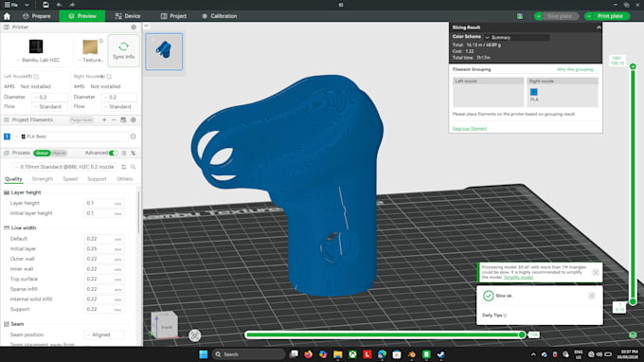
Task: Toggle the Advanced settings switch
Action: point(114,153)
